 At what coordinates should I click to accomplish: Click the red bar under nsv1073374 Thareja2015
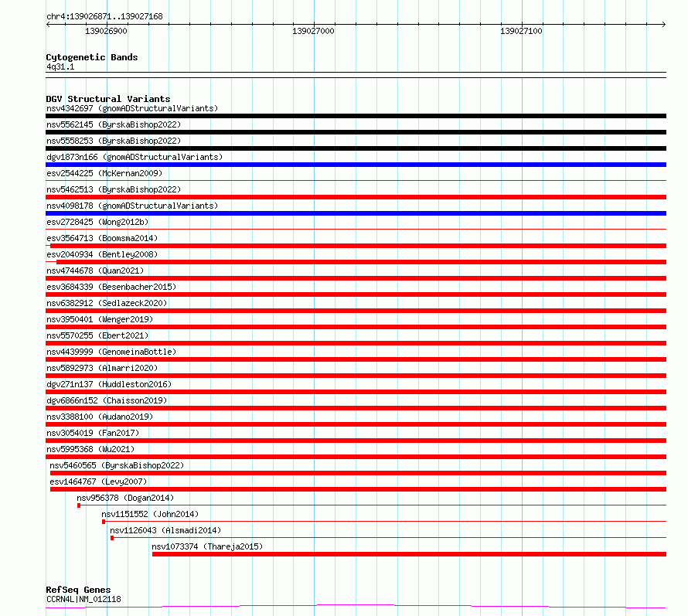click(410, 554)
